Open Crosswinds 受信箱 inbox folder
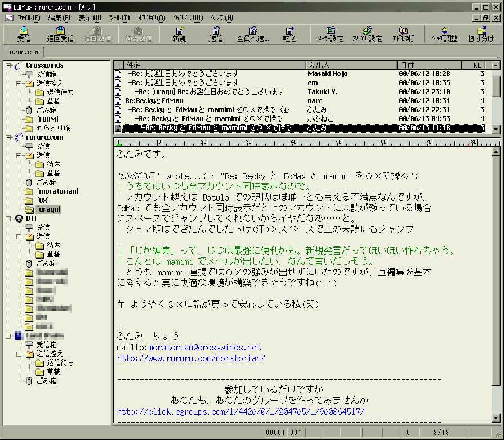This screenshot has width=504, height=440. click(x=46, y=74)
